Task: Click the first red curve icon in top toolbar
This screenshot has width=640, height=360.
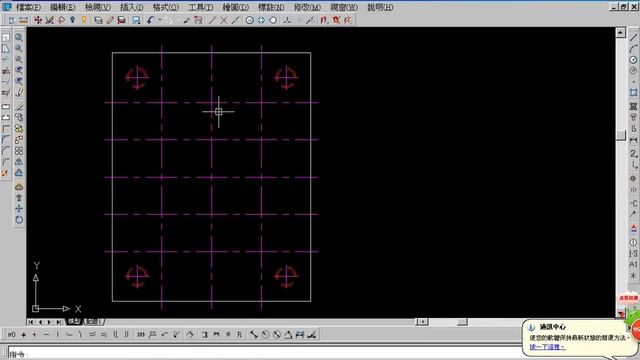Action: pyautogui.click(x=324, y=20)
